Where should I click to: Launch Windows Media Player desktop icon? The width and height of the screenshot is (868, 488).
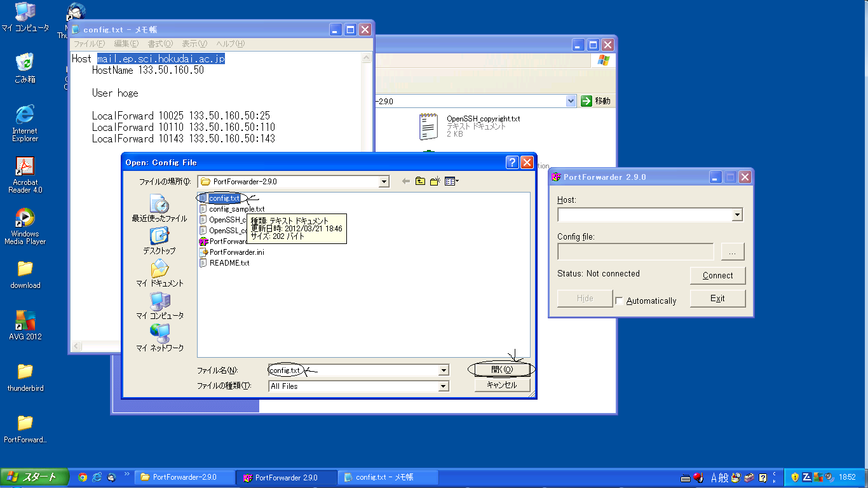(x=25, y=226)
